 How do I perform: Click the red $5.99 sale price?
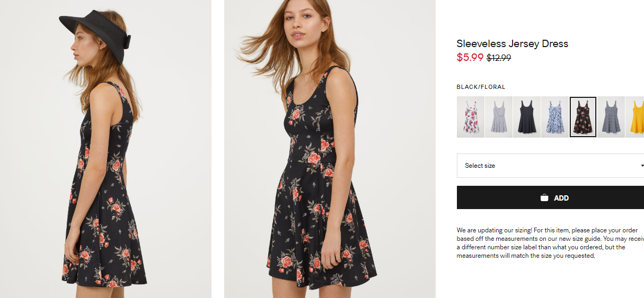(470, 58)
